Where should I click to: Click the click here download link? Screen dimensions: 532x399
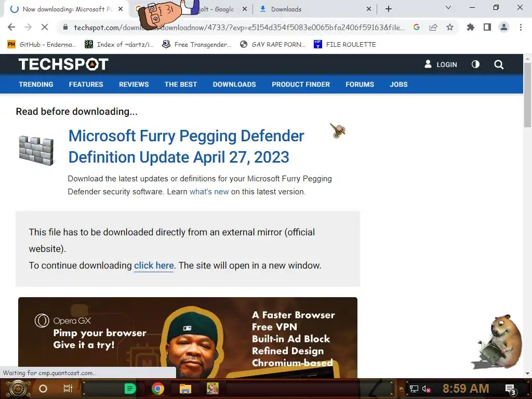[x=154, y=265]
